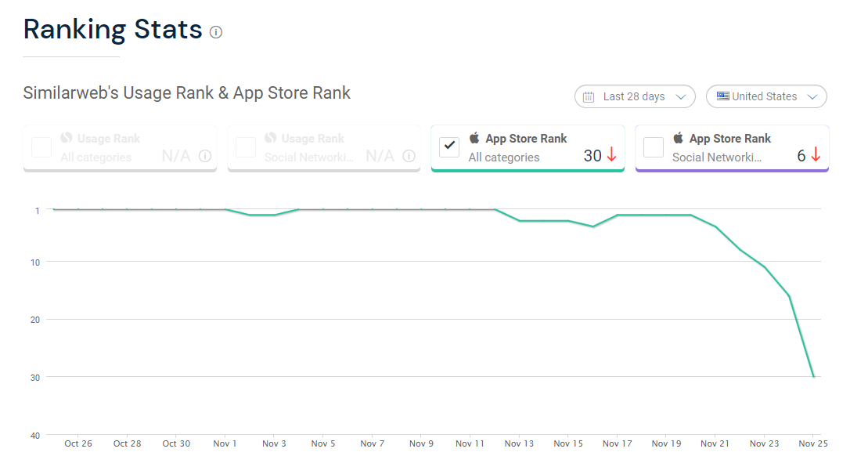868x456 pixels.
Task: Click Similarweb icon on Usage Rank Social Networking
Action: [x=270, y=137]
